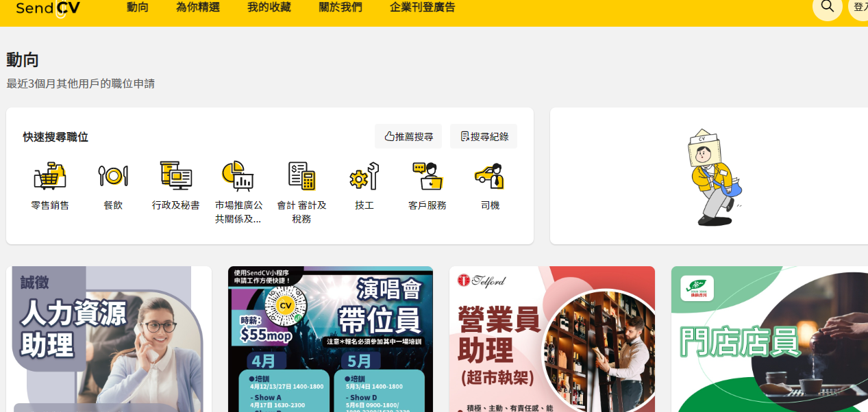Viewport: 868px width, 412px height.
Task: Click the CV mailman mascot illustration
Action: tap(714, 177)
